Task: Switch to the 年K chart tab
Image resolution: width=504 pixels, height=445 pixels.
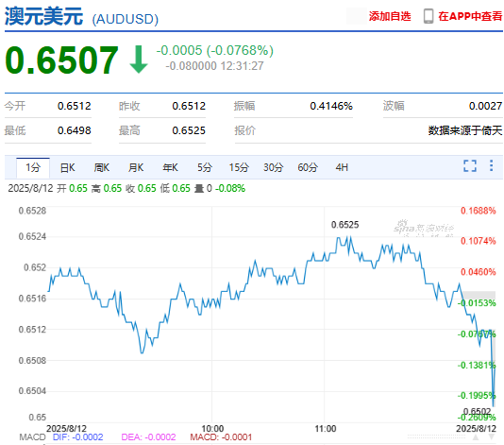Action: [x=170, y=167]
